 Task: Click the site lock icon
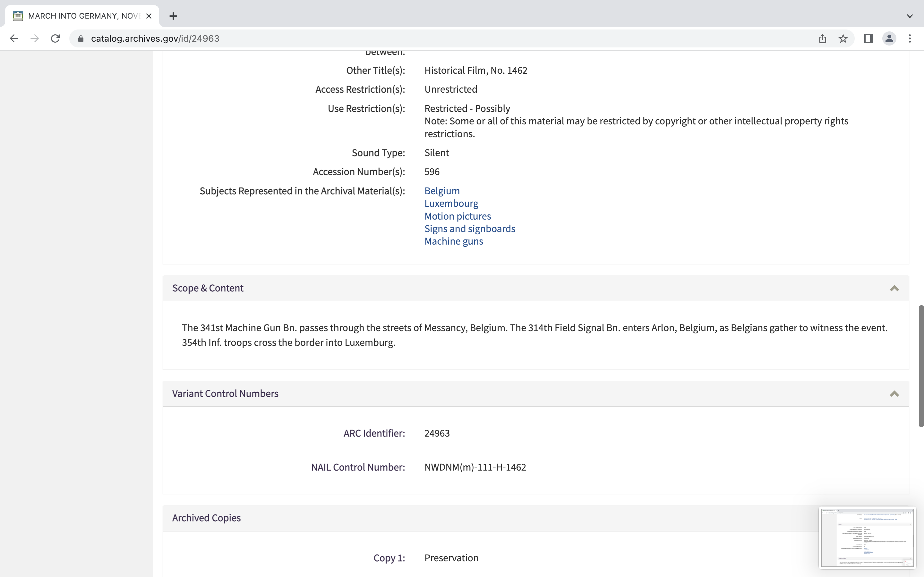click(81, 38)
